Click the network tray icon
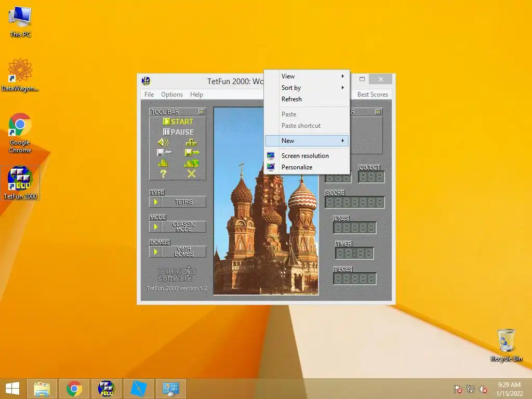The width and height of the screenshot is (532, 399). 471,389
